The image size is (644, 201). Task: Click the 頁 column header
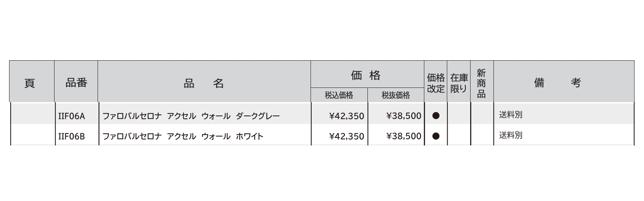[30, 83]
